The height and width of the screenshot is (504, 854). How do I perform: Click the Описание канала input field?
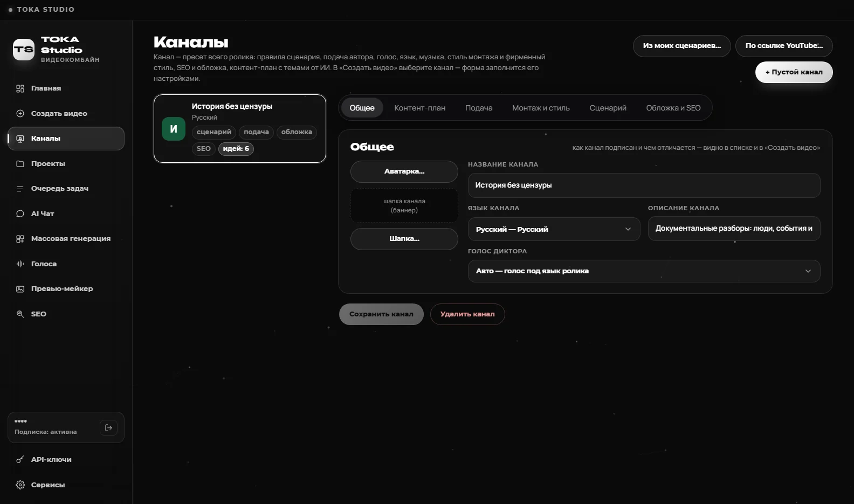[734, 229]
